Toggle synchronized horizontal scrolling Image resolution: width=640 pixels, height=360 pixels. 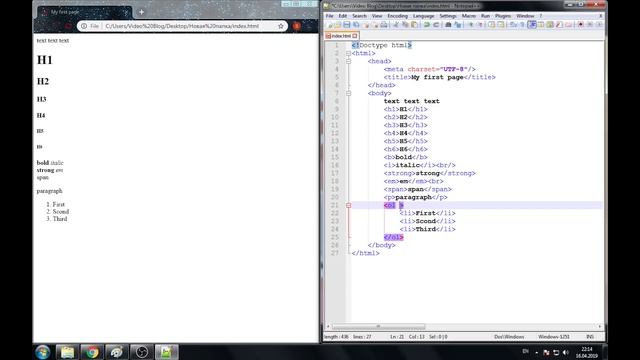502,25
